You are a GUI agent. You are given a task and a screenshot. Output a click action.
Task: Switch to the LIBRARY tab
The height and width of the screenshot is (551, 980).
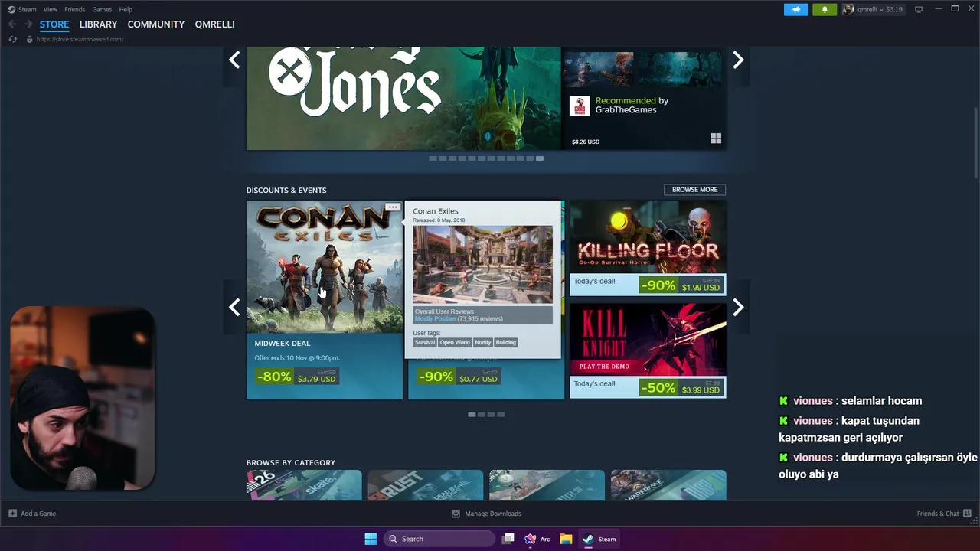tap(98, 24)
